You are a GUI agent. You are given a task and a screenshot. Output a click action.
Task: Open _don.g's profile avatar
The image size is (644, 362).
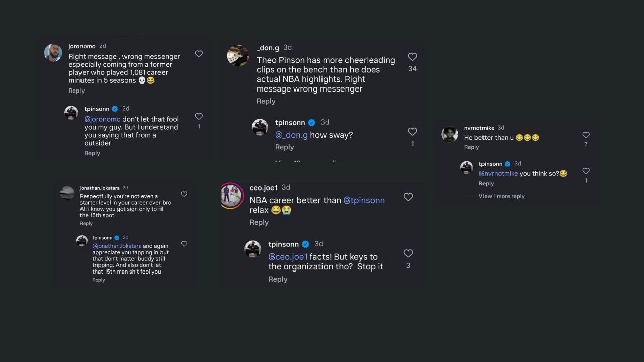(x=238, y=55)
